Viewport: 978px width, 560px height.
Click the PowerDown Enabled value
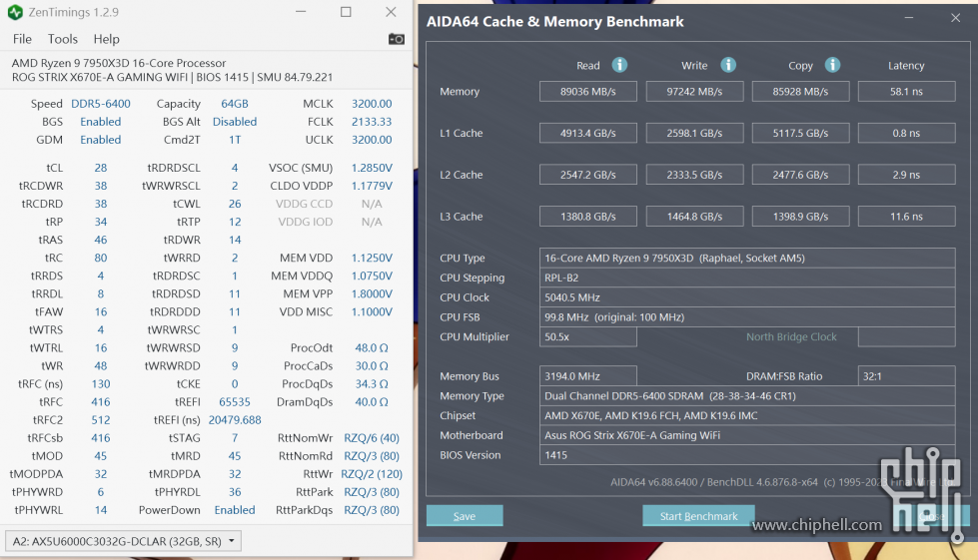click(235, 509)
